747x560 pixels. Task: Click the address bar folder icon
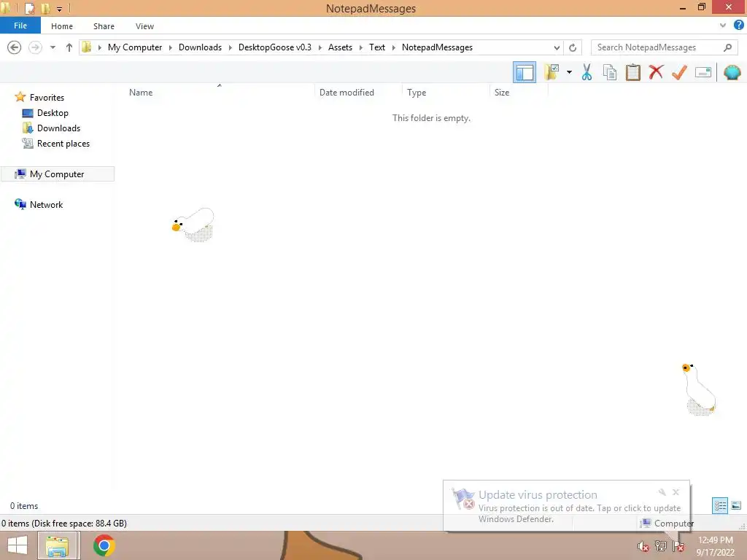click(86, 47)
